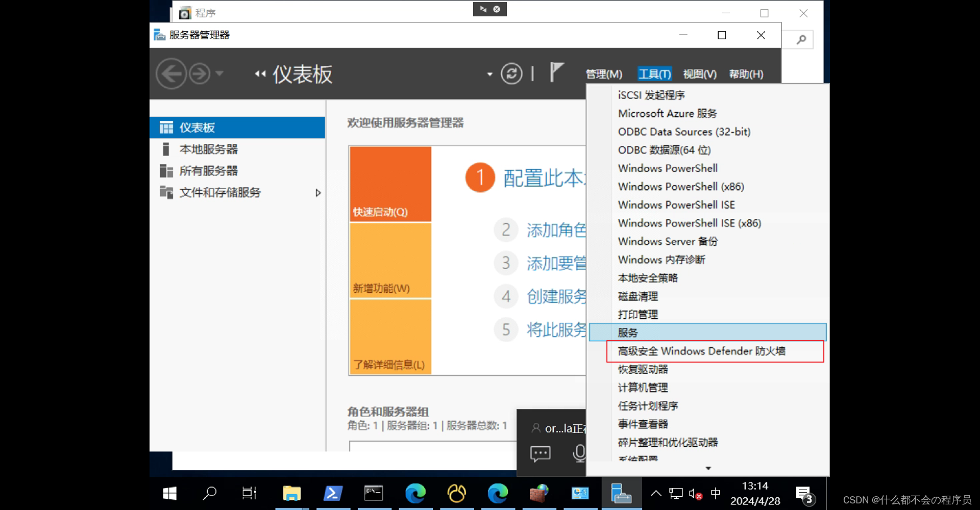Screen dimensions: 980x510
Task: Choose 任务计划程序
Action: click(x=707, y=406)
